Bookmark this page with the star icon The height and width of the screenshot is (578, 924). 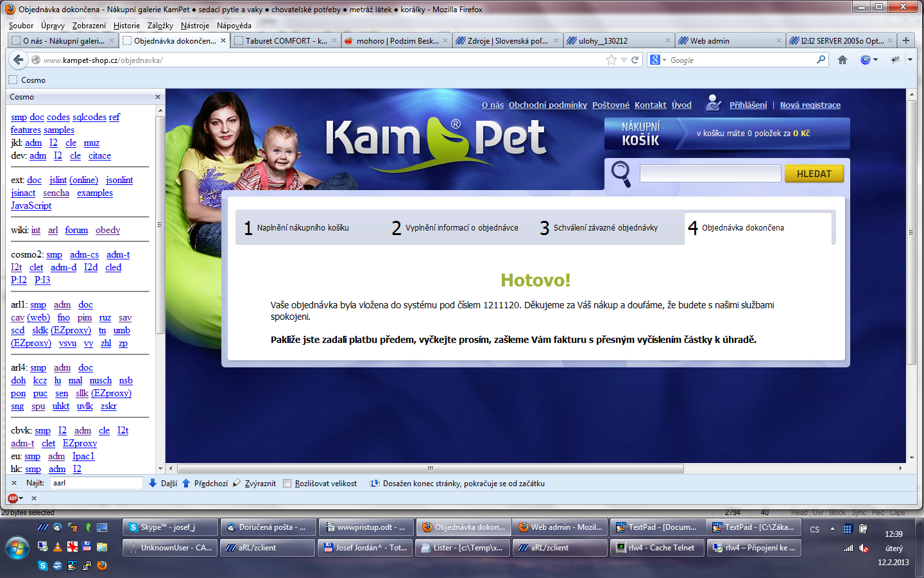point(611,60)
